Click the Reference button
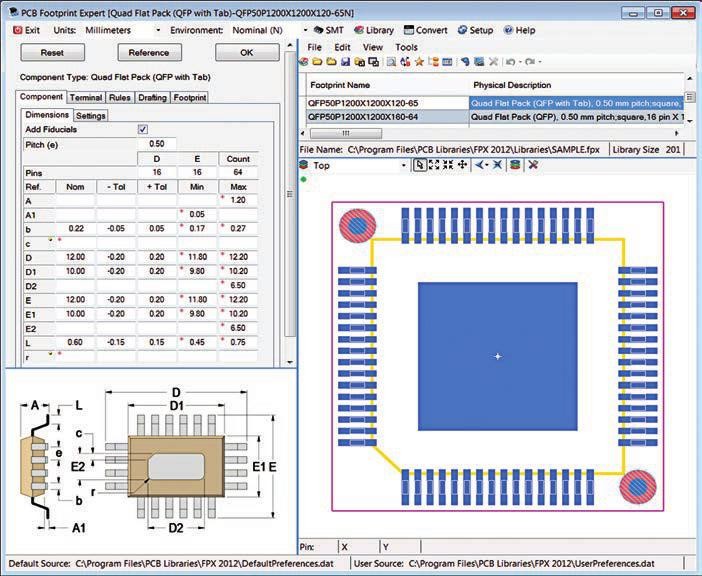This screenshot has width=702, height=576. [x=149, y=52]
